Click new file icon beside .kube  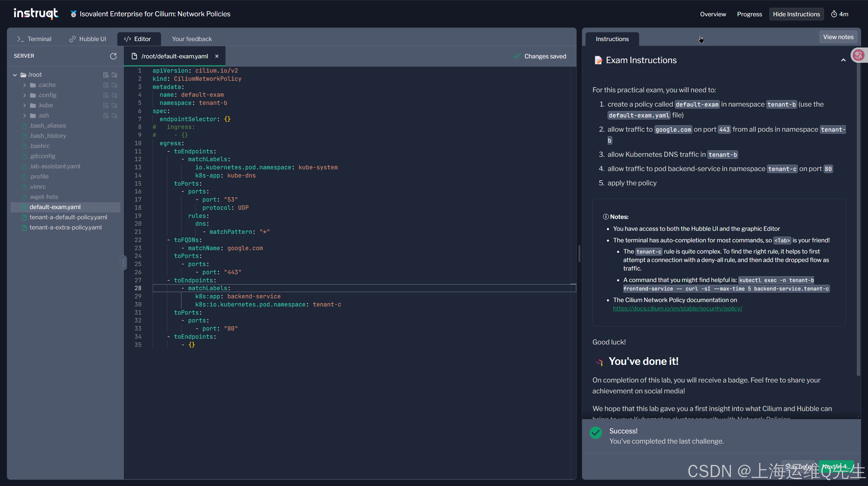(106, 105)
